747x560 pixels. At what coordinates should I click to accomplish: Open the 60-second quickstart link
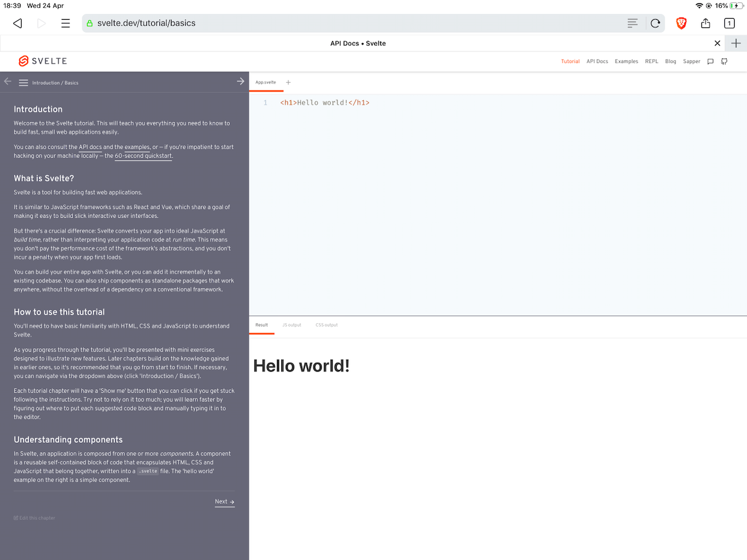coord(143,156)
